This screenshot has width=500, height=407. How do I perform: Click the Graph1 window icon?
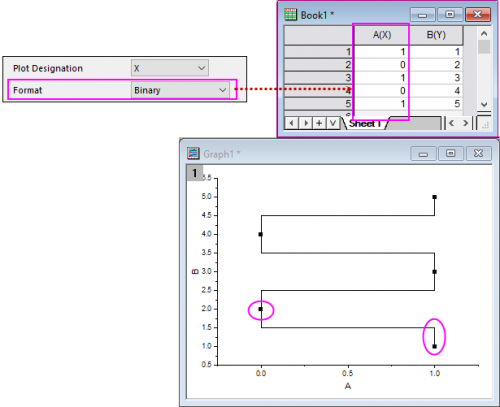(x=193, y=153)
